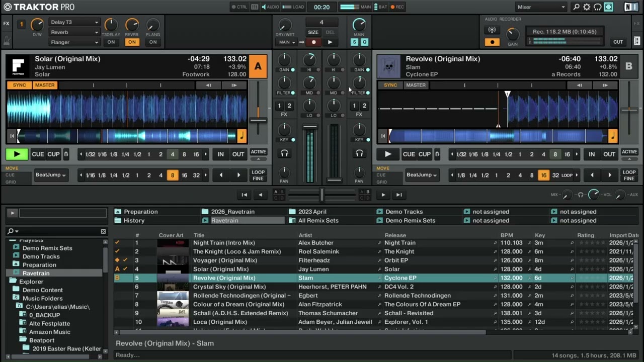Click Deck A LOOP FINE button
Viewport: 644px width, 362px height.
click(x=258, y=175)
